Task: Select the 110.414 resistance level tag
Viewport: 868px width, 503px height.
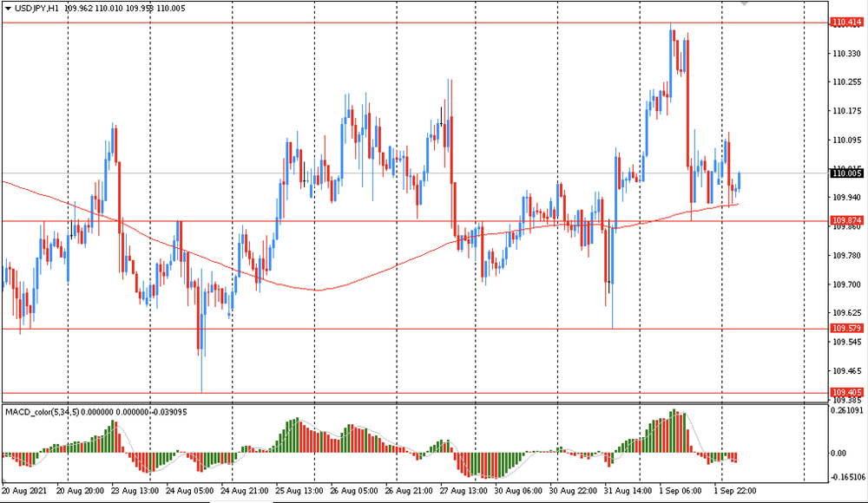Action: click(x=847, y=23)
